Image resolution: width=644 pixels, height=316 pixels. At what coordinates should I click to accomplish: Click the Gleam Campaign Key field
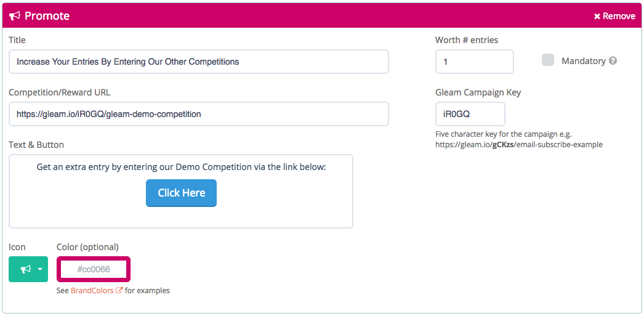470,114
